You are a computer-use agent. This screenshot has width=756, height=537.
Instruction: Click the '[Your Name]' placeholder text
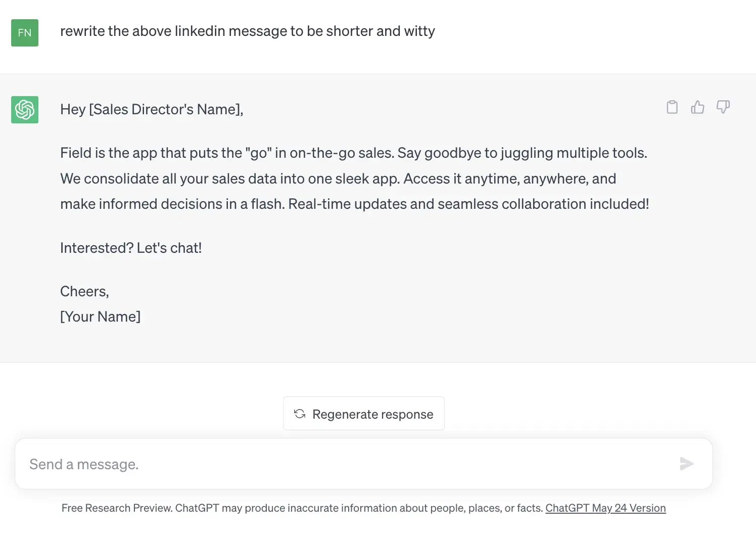(x=100, y=317)
